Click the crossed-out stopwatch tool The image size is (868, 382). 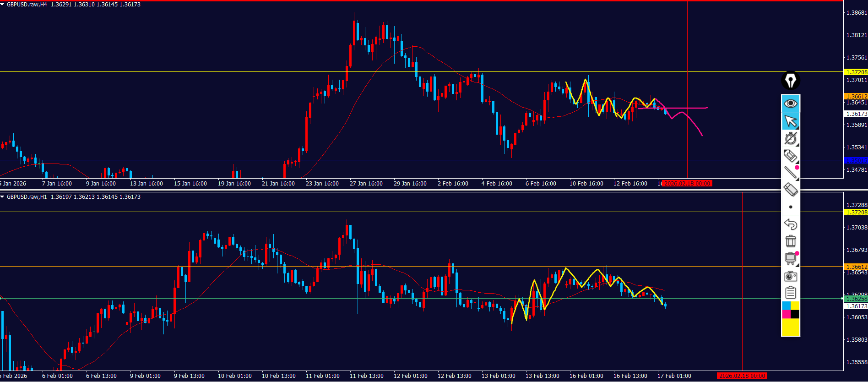click(790, 138)
